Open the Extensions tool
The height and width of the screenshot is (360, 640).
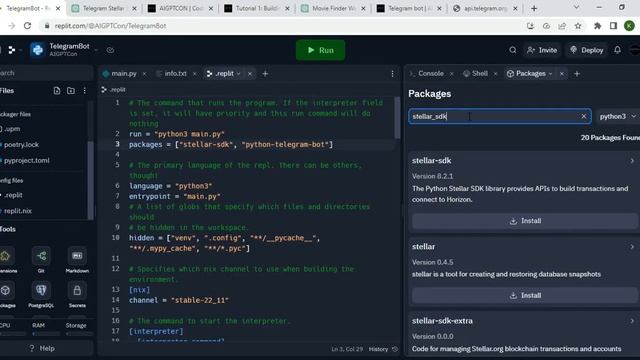[x=6, y=260]
